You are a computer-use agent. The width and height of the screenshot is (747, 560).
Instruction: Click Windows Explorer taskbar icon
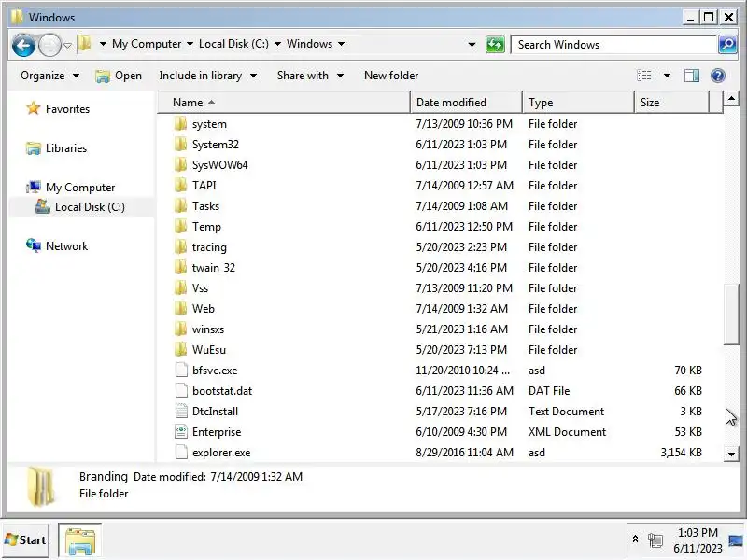coord(80,540)
